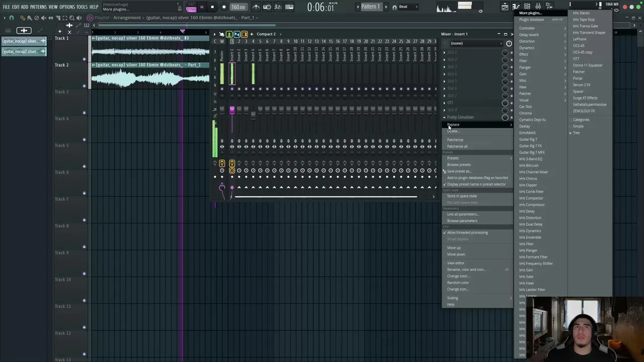
Task: Toggle playlist snap magnet icon
Action: 11,18
